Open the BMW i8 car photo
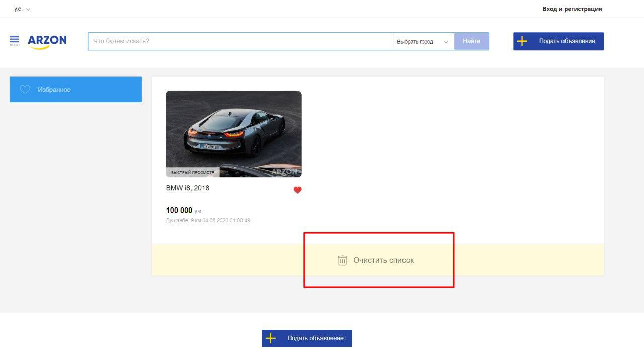 point(233,128)
